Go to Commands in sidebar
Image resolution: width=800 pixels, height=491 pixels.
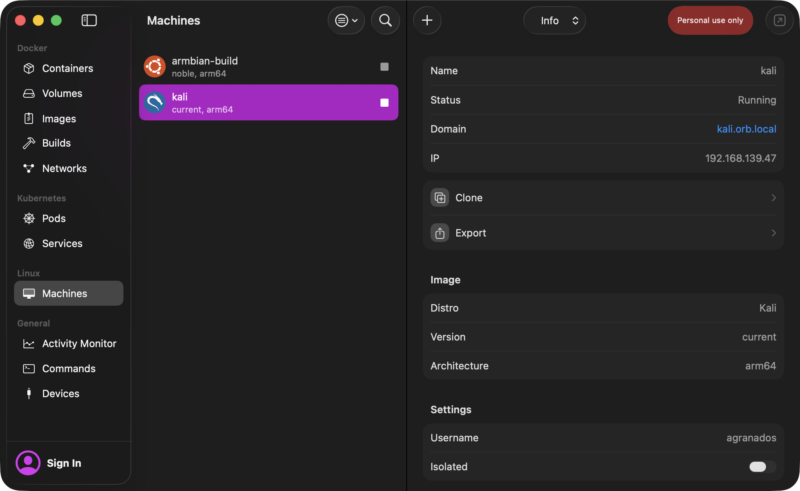click(68, 369)
